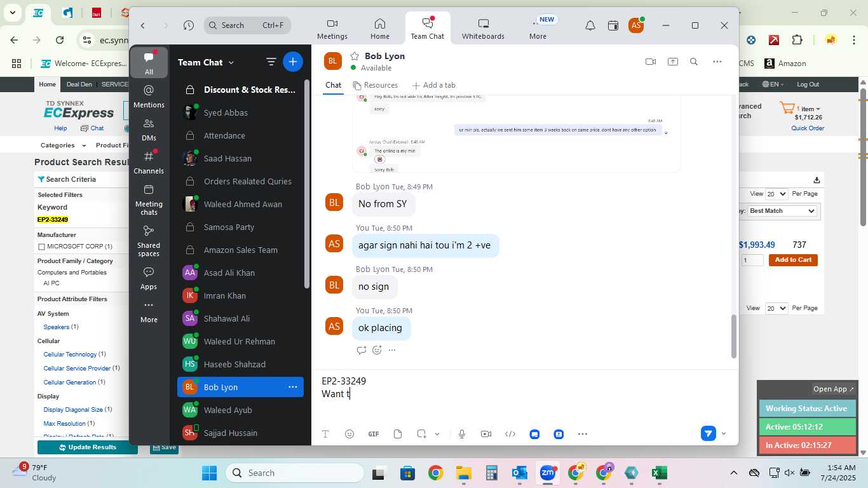Expand the screenshot options arrow
The height and width of the screenshot is (488, 868).
(x=437, y=434)
